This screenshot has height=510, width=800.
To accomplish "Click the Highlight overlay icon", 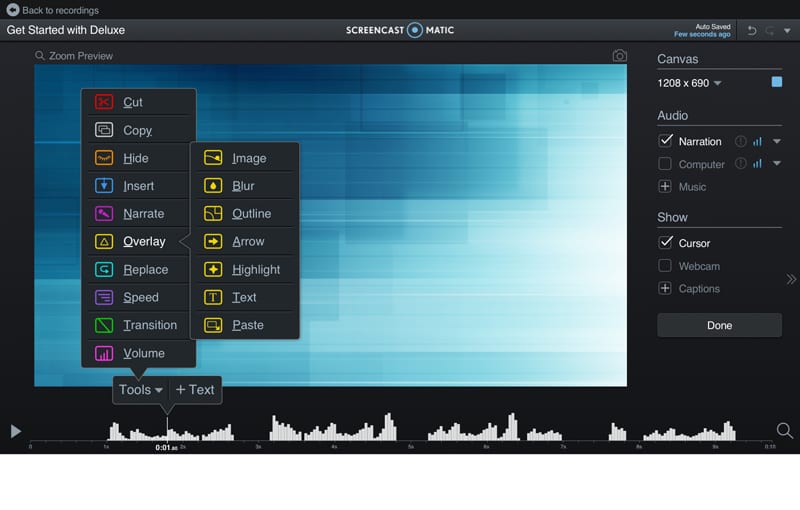I will [213, 269].
